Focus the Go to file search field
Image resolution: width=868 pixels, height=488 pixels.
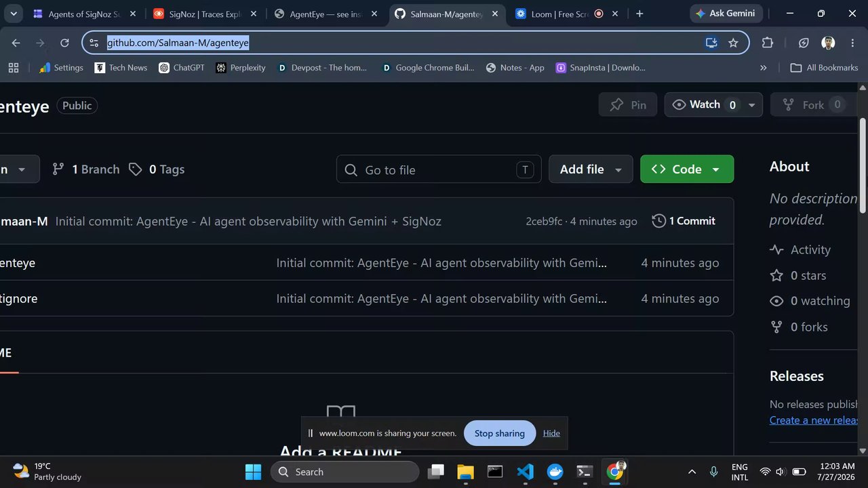click(439, 169)
